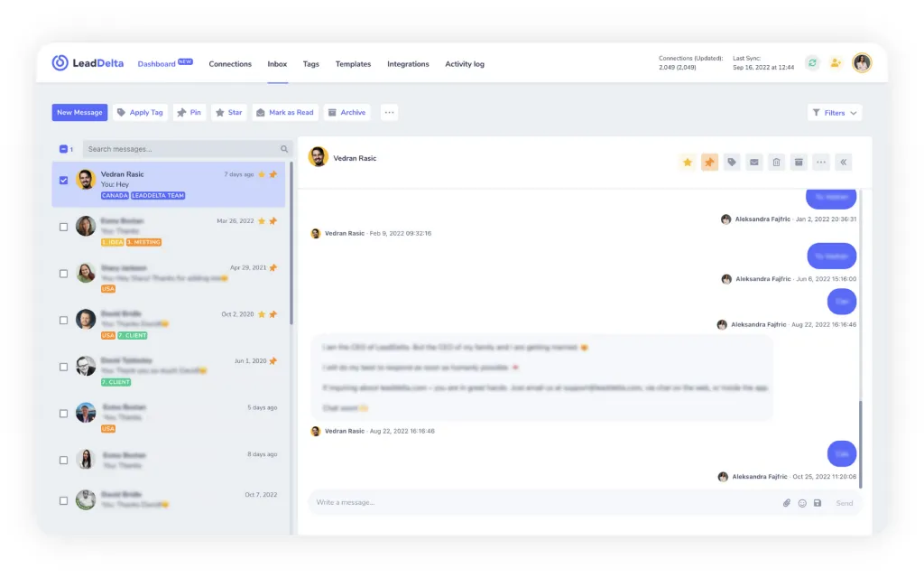Open the three-dot menu in chat header

(821, 163)
